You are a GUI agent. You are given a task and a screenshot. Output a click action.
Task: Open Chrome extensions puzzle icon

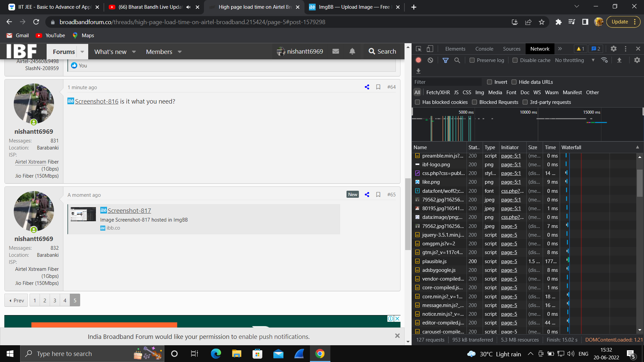click(558, 22)
